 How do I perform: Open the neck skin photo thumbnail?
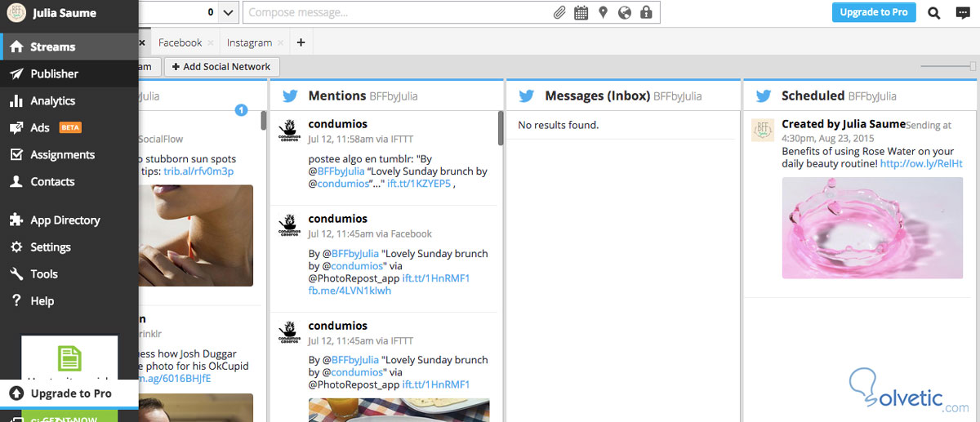(196, 235)
